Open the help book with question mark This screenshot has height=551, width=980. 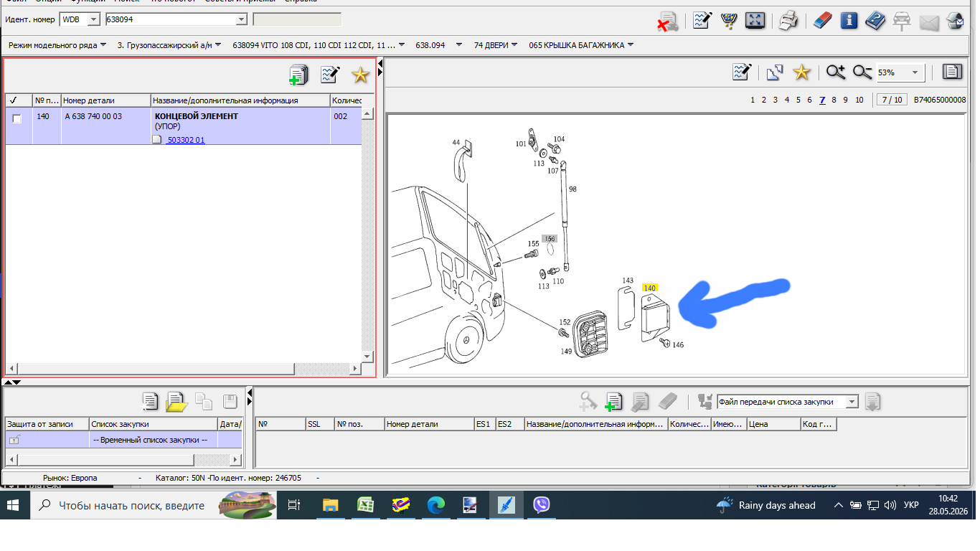(x=875, y=20)
